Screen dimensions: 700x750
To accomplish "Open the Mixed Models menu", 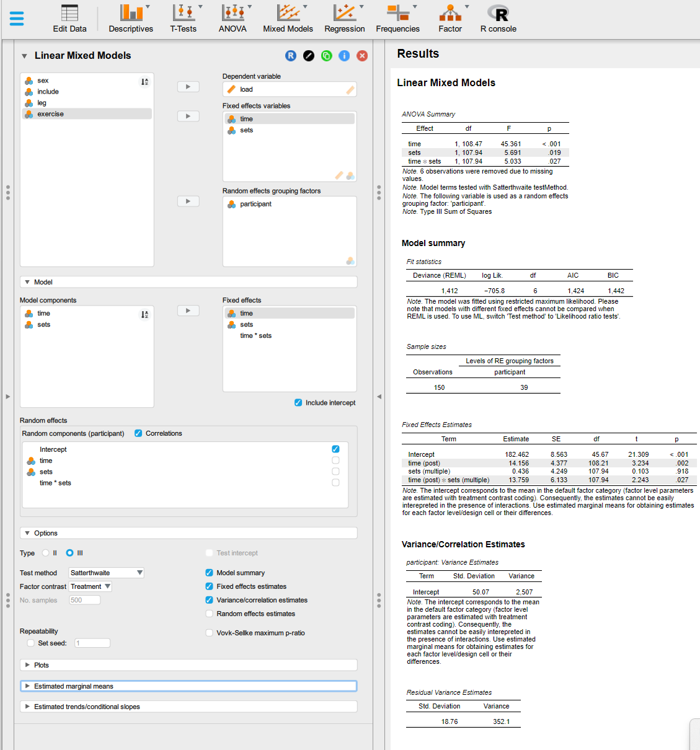I will pos(288,19).
